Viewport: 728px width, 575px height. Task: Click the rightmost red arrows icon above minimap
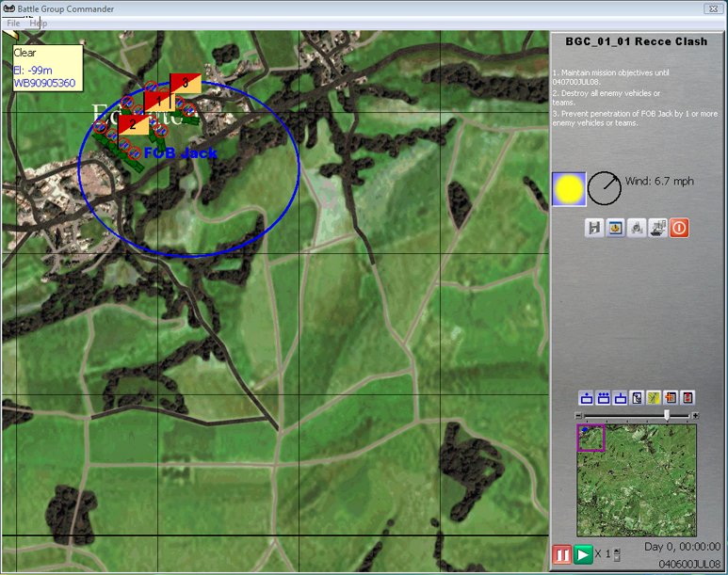pos(688,398)
